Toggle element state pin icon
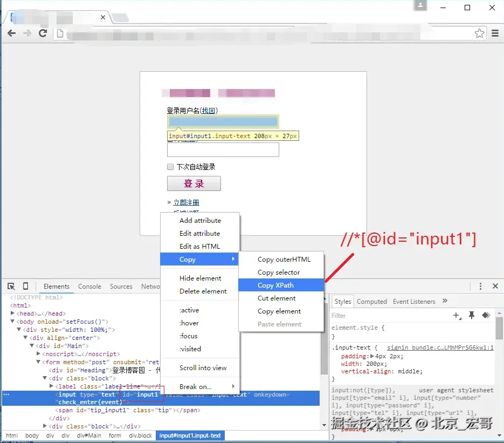 pos(472,315)
